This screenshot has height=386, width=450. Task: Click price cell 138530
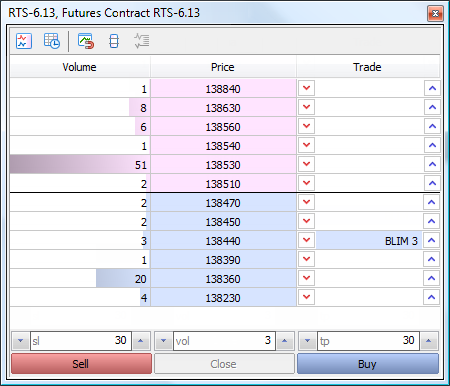tap(223, 165)
